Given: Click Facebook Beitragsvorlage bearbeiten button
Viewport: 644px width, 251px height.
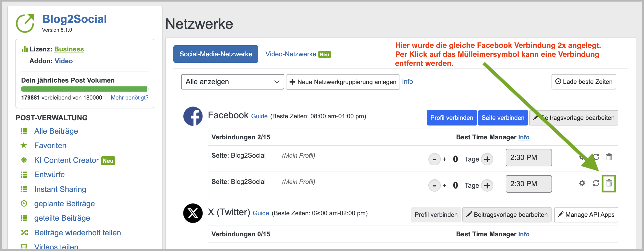Looking at the screenshot, I should point(574,118).
